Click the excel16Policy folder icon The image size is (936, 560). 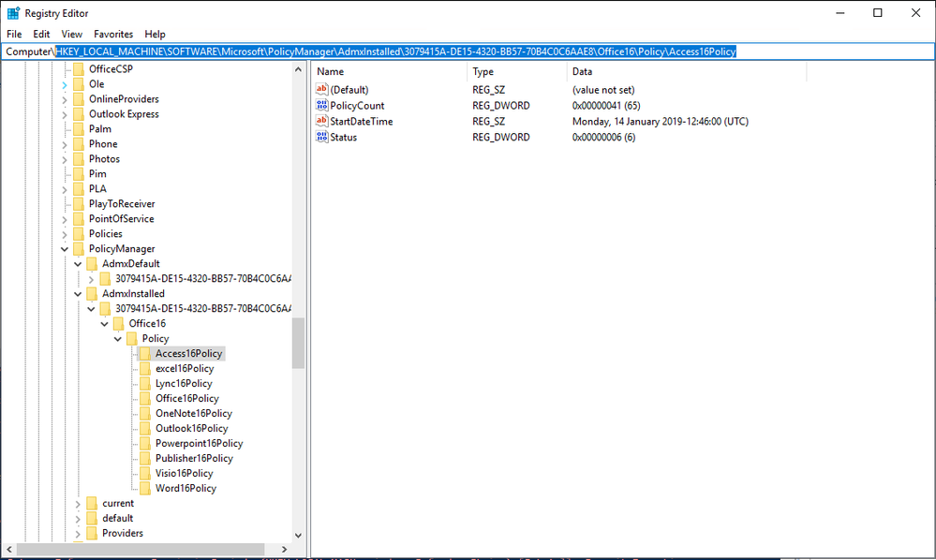(145, 369)
